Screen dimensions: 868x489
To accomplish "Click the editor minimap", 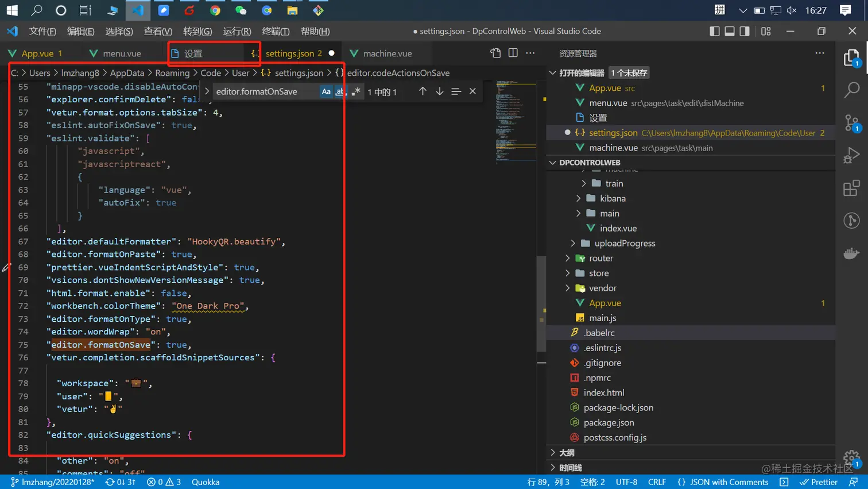I will tap(516, 122).
